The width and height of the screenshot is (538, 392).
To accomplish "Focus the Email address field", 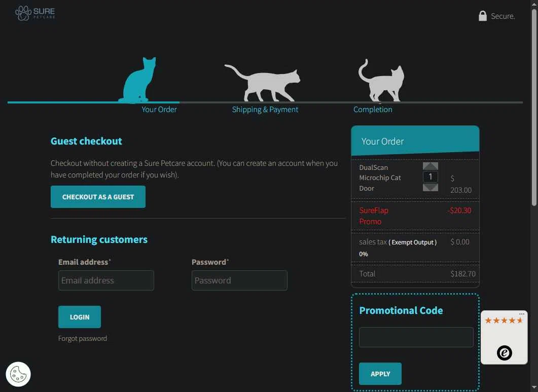I will point(106,280).
